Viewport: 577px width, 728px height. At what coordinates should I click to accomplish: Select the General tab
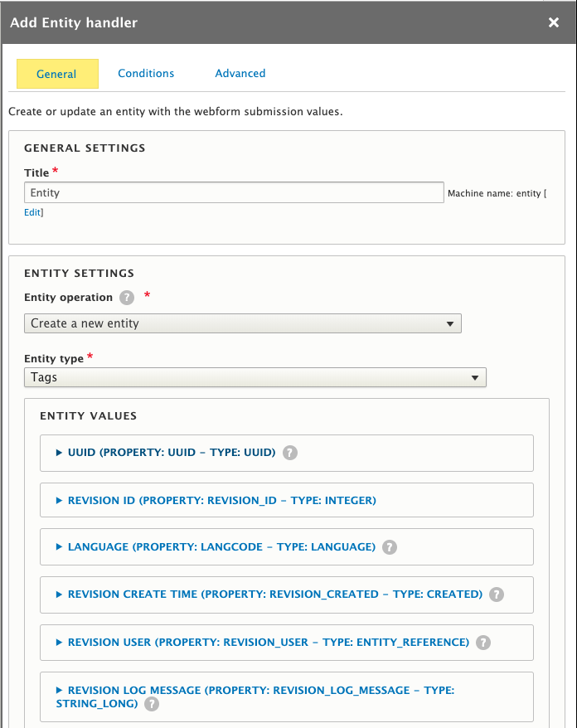pyautogui.click(x=56, y=74)
